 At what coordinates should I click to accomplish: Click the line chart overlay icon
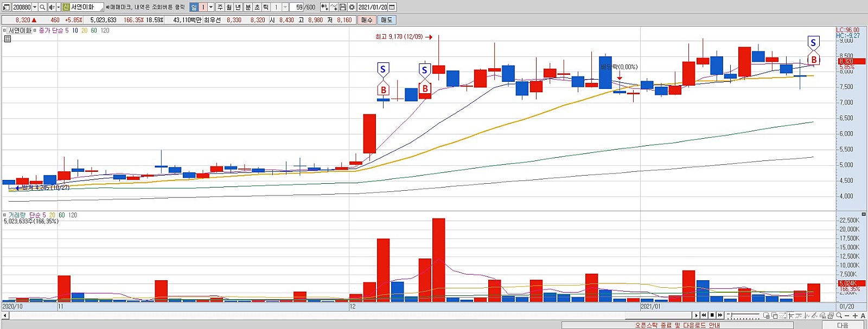tap(334, 7)
